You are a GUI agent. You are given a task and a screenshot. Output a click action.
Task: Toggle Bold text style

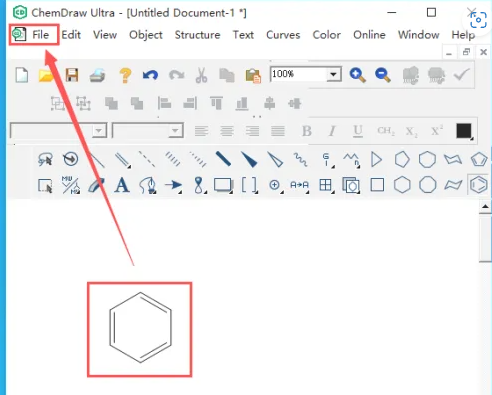click(307, 131)
